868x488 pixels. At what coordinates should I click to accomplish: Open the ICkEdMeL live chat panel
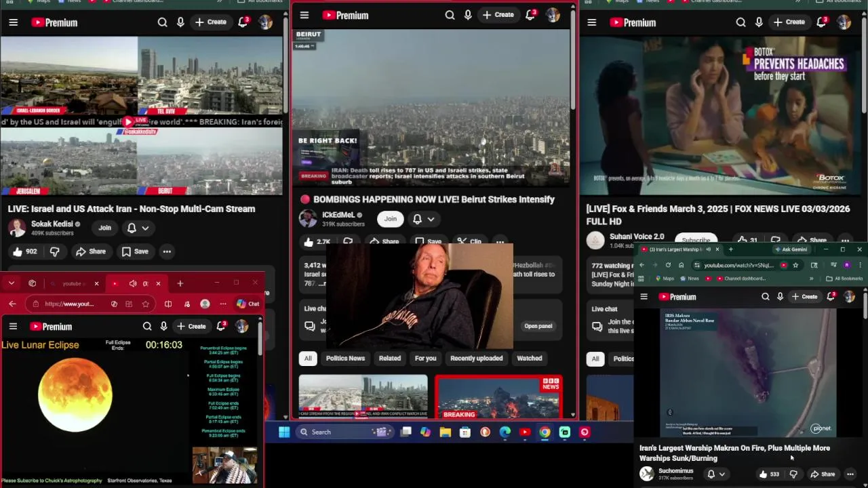538,326
